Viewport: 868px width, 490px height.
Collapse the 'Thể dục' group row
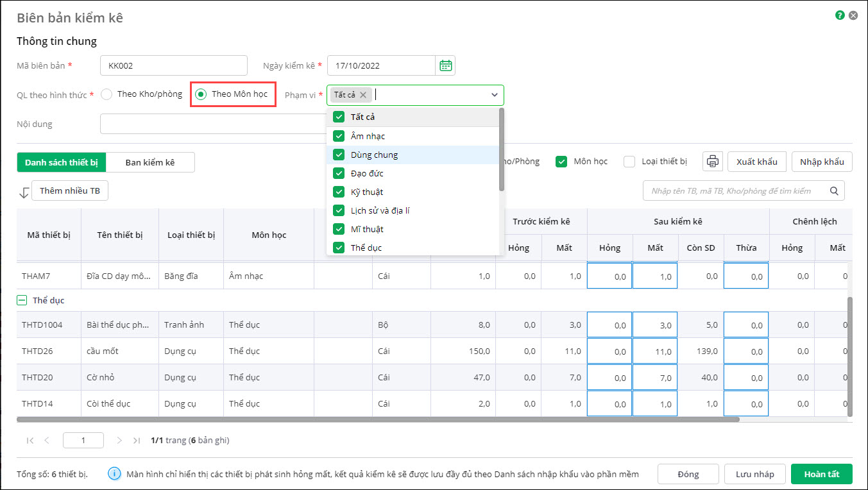pyautogui.click(x=22, y=300)
